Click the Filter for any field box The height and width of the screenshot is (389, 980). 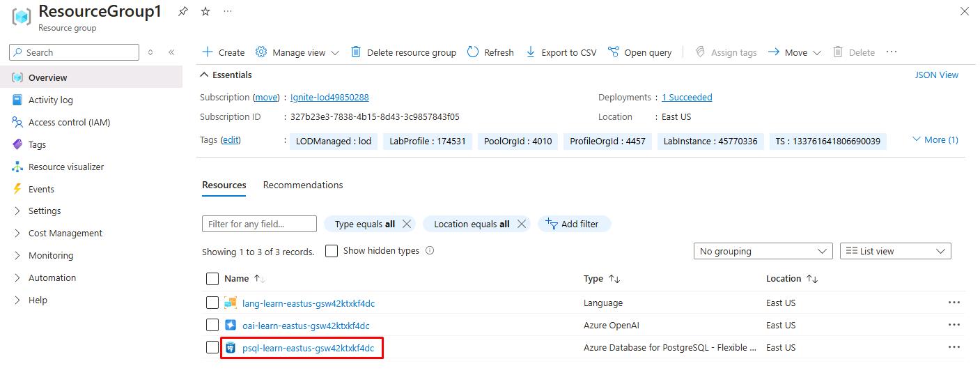pyautogui.click(x=259, y=224)
